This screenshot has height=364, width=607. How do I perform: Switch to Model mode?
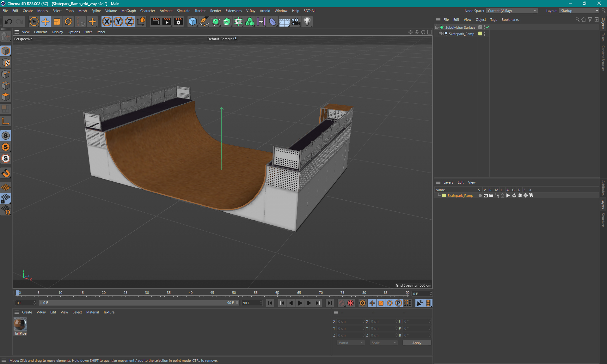click(x=6, y=51)
